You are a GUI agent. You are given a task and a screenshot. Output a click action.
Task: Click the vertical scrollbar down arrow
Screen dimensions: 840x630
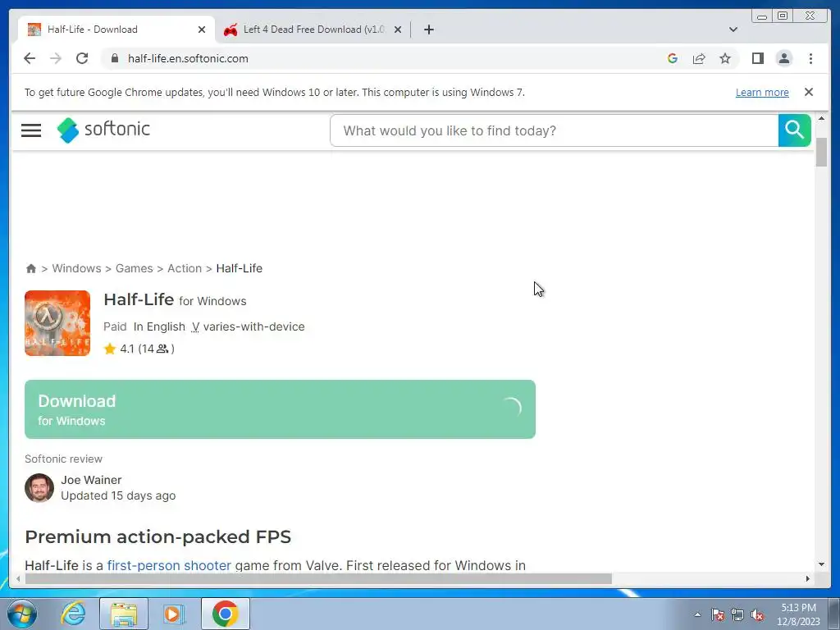(821, 564)
